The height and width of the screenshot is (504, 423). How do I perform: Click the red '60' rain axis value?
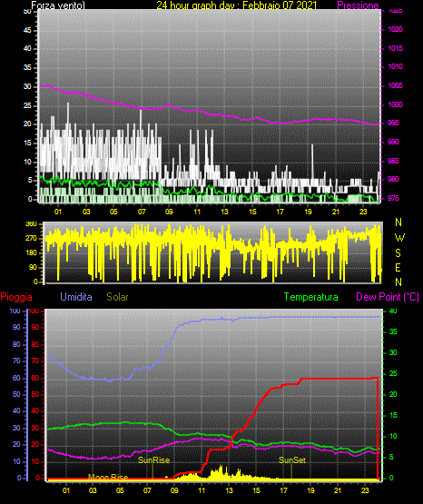(x=35, y=378)
